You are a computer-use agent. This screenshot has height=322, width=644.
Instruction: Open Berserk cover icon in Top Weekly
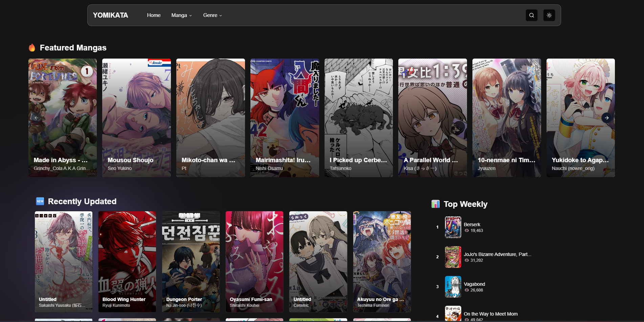[453, 227]
